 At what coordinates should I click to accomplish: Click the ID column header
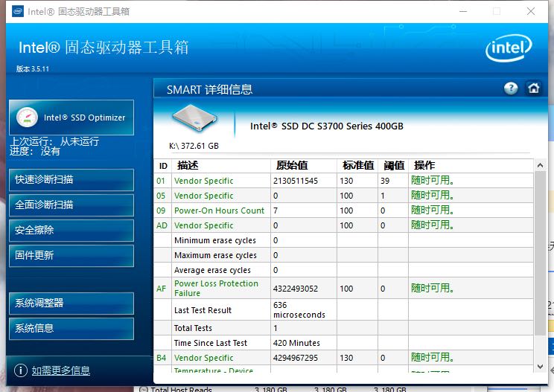[163, 166]
